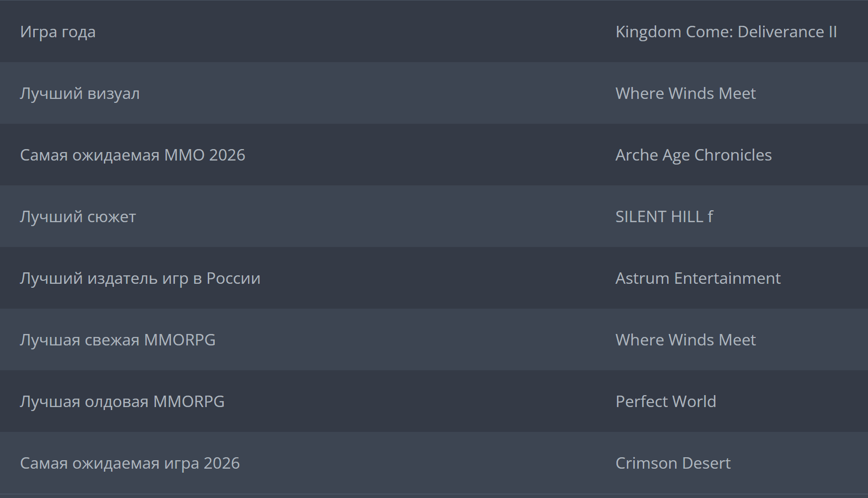Click the Игра года category label

[x=58, y=32]
